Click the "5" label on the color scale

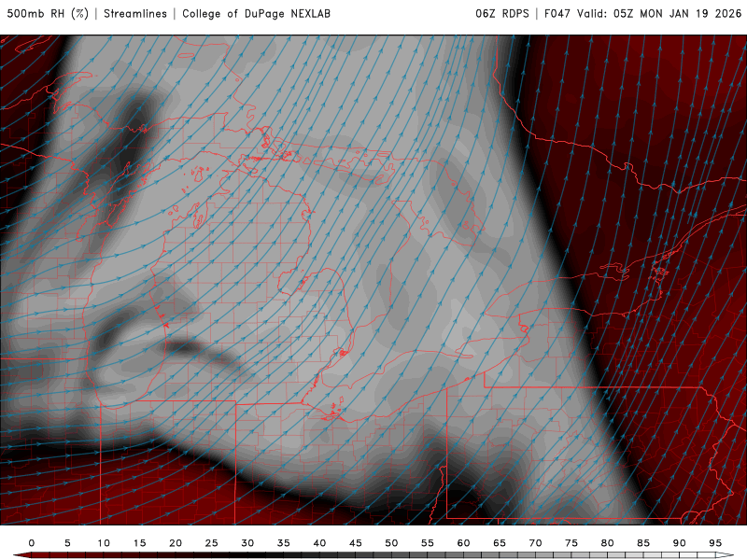(67, 543)
